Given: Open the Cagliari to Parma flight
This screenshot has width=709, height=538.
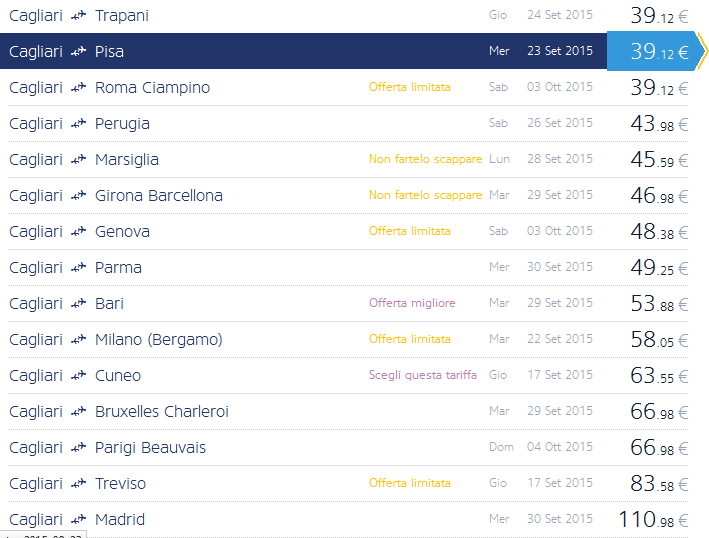Looking at the screenshot, I should click(x=118, y=268).
